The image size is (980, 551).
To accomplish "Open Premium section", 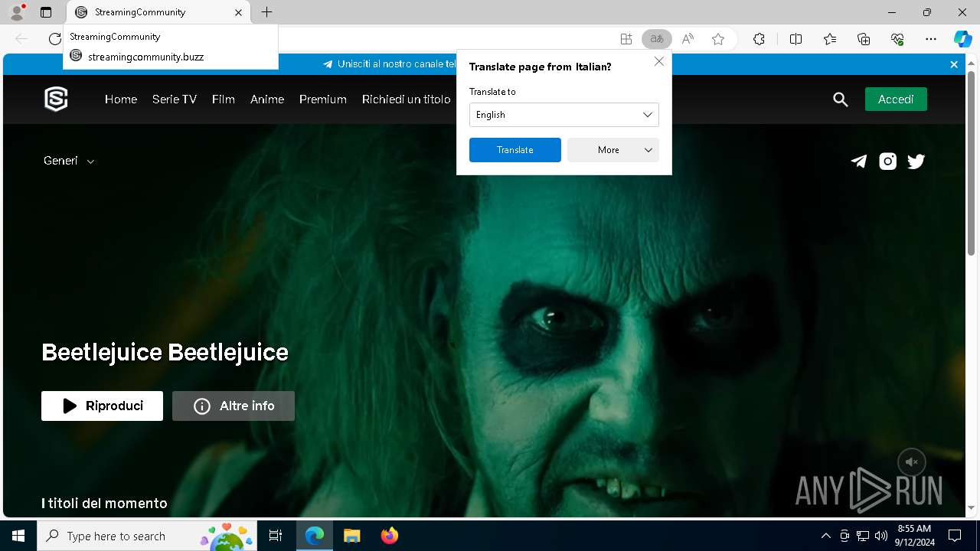I will 323,99.
